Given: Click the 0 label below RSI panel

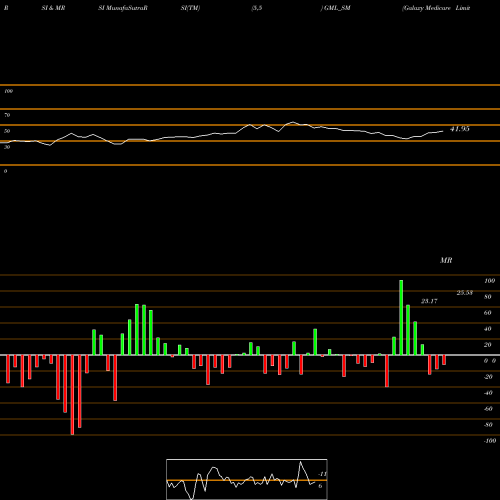Looking at the screenshot, I should (x=5, y=171).
